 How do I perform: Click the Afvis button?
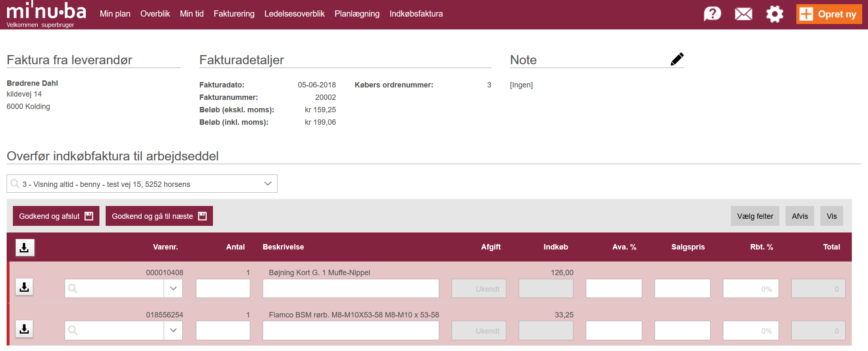pyautogui.click(x=800, y=216)
